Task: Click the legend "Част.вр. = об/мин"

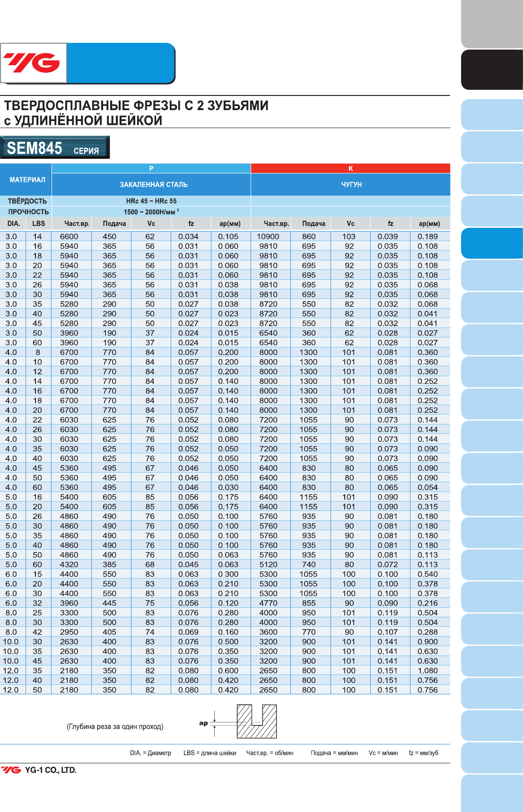Action: tap(270, 753)
